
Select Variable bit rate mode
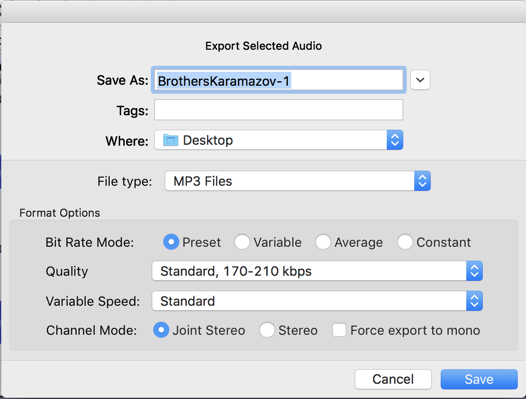pyautogui.click(x=242, y=242)
